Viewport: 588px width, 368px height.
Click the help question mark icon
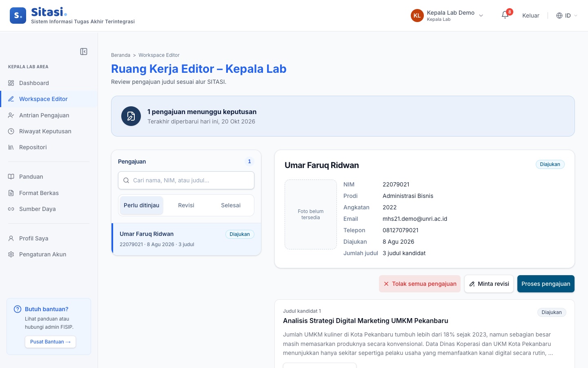[18, 309]
